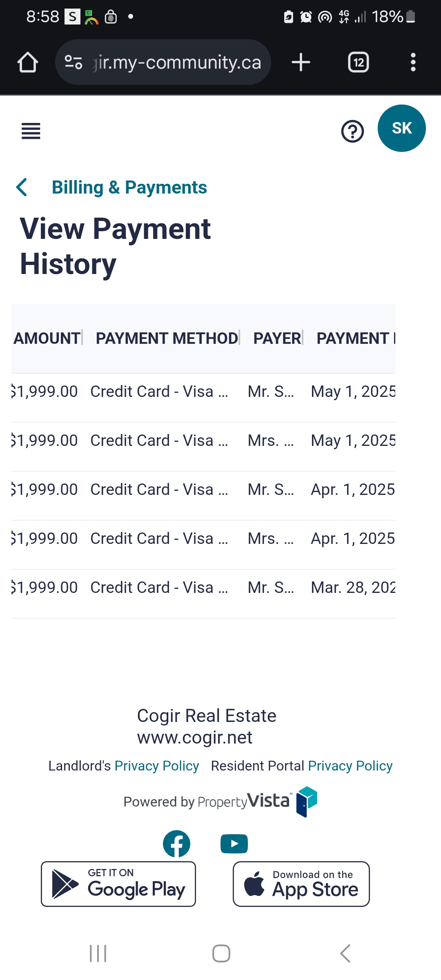Sort by the Amount column header
The image size is (441, 980).
click(x=47, y=338)
